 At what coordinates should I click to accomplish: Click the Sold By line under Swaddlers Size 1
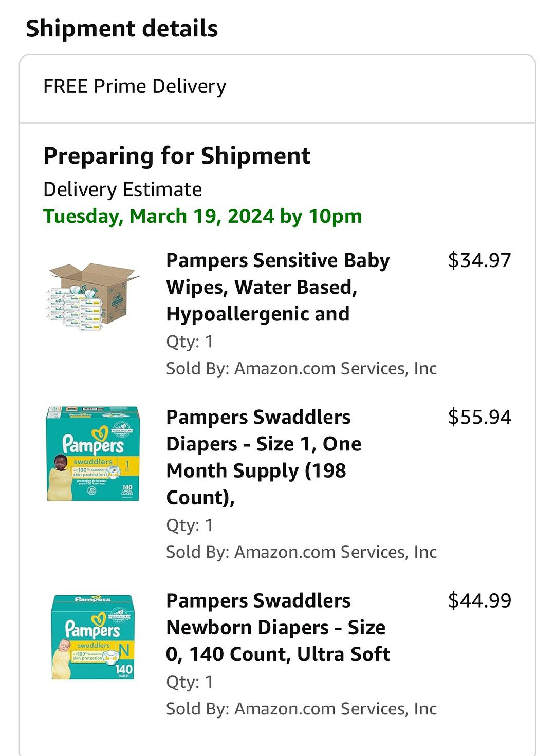click(301, 552)
